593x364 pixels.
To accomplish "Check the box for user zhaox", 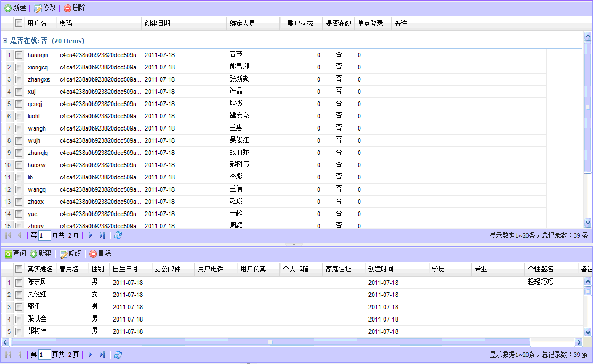I will pyautogui.click(x=19, y=201).
